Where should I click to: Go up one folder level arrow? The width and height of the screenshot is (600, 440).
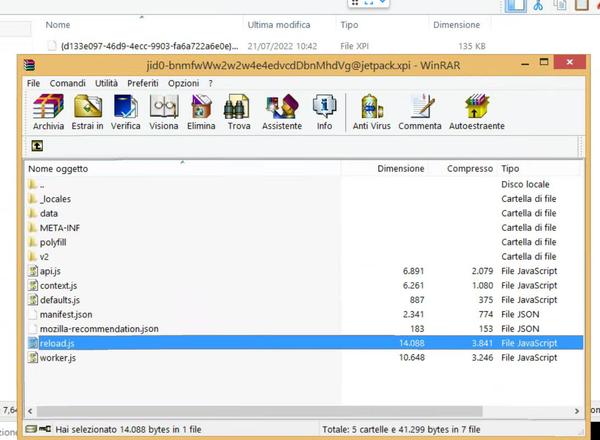pyautogui.click(x=37, y=146)
